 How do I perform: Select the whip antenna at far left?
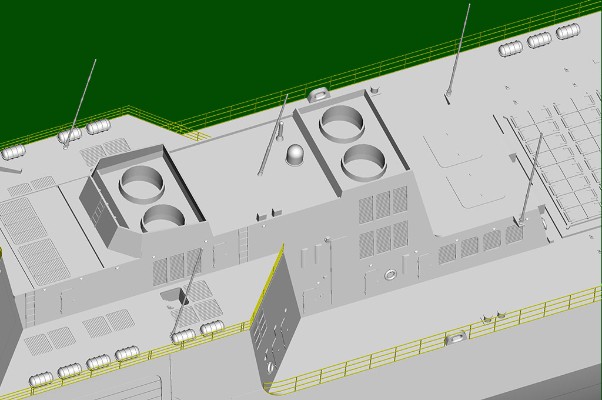coord(80,100)
